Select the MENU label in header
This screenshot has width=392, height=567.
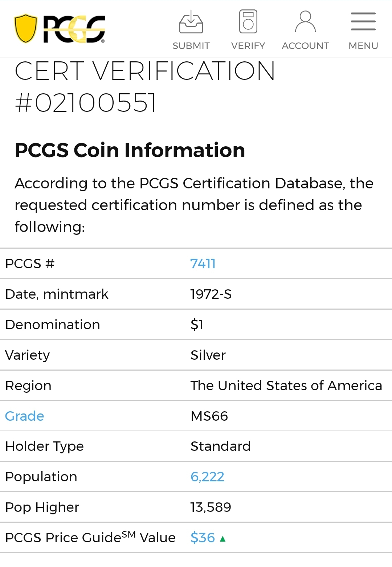click(363, 46)
